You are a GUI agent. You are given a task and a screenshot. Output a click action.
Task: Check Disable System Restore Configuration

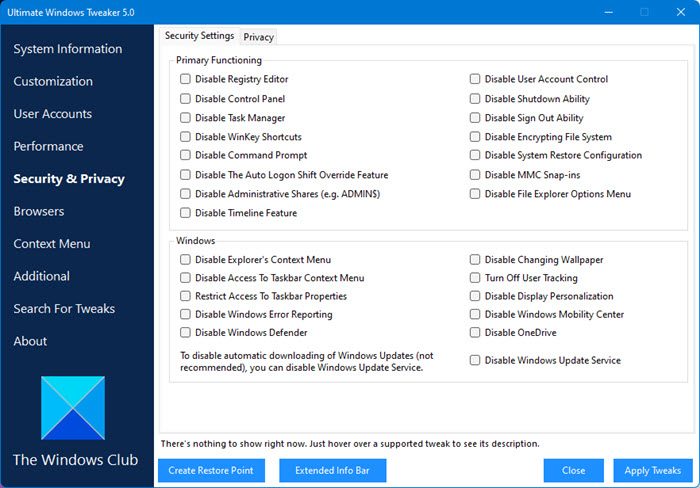pyautogui.click(x=475, y=155)
